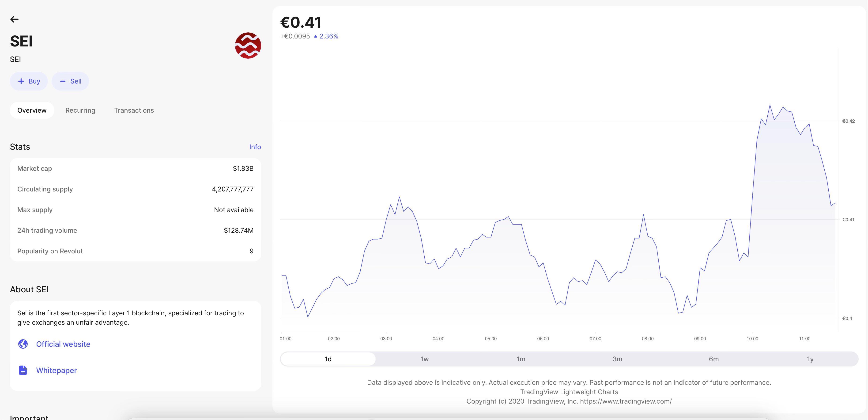Viewport: 868px width, 420px height.
Task: Click the up-triangle price change indicator
Action: point(315,36)
